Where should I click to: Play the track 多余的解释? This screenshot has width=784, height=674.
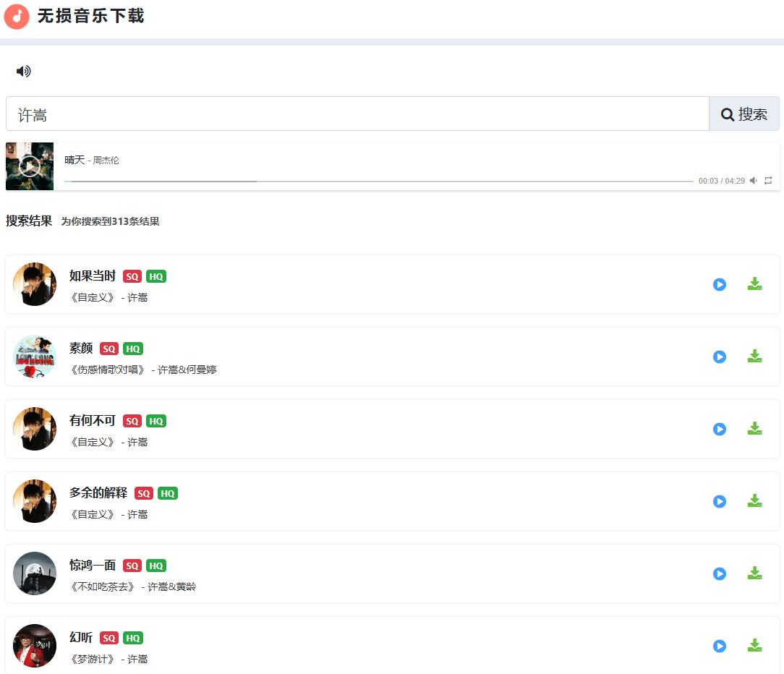click(x=719, y=501)
